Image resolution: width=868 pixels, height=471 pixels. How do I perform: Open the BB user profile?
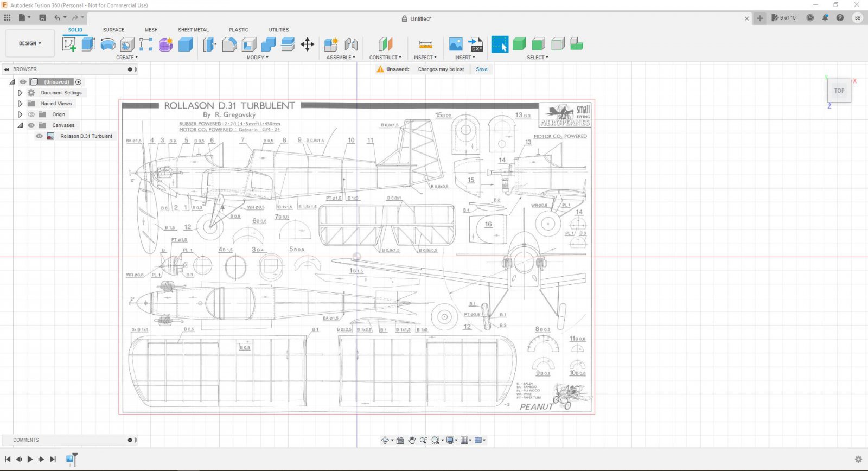pyautogui.click(x=858, y=18)
